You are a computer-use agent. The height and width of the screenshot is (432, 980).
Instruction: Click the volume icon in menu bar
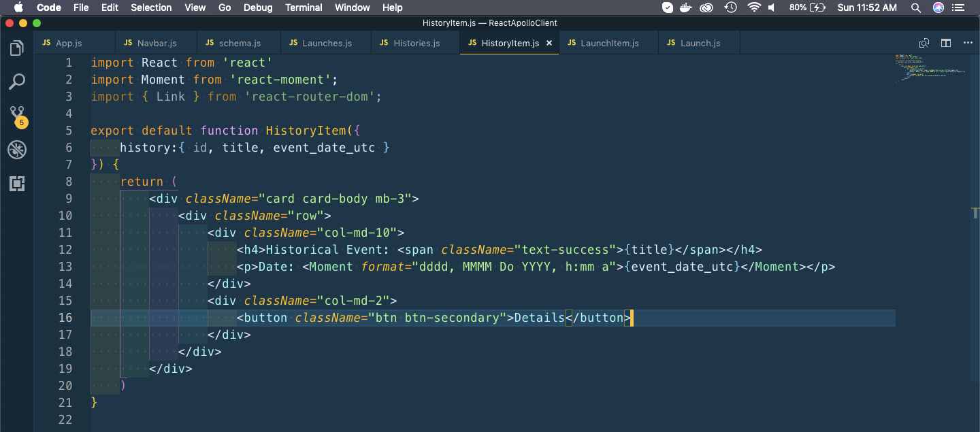click(772, 7)
